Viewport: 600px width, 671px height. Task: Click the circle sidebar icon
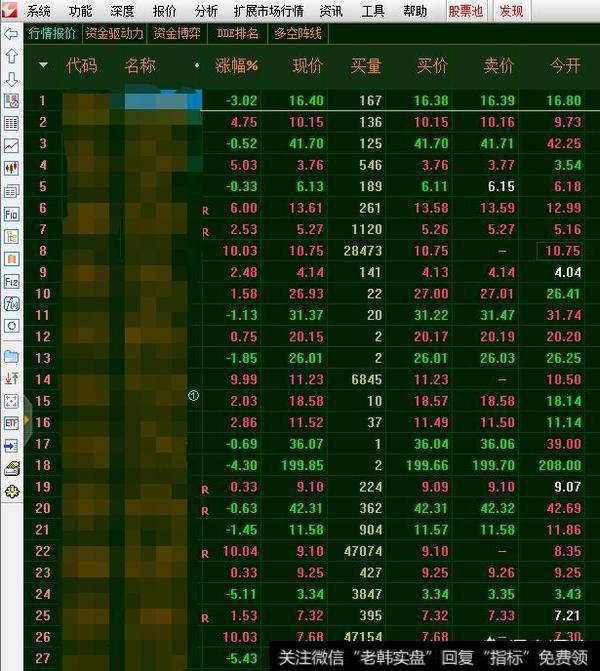tap(11, 326)
